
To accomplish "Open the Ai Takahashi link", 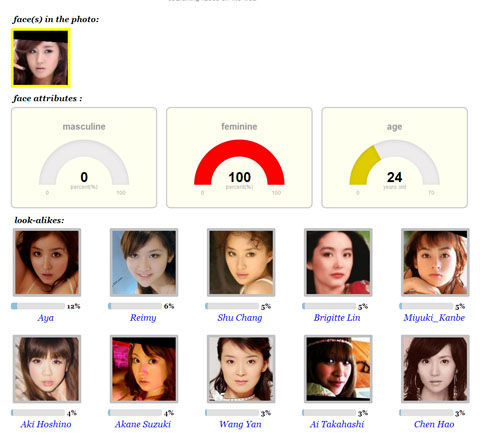I will point(337,424).
